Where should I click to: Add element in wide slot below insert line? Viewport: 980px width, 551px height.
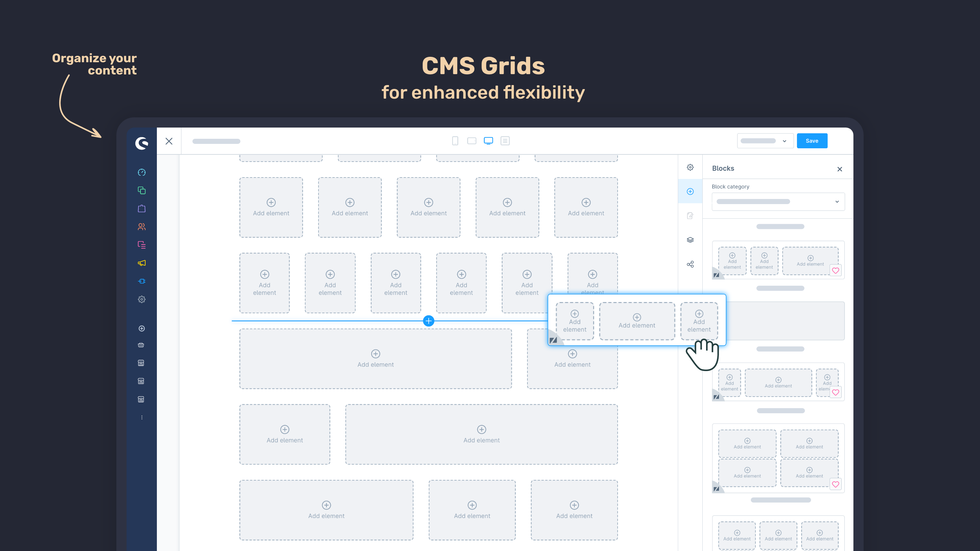click(x=375, y=359)
